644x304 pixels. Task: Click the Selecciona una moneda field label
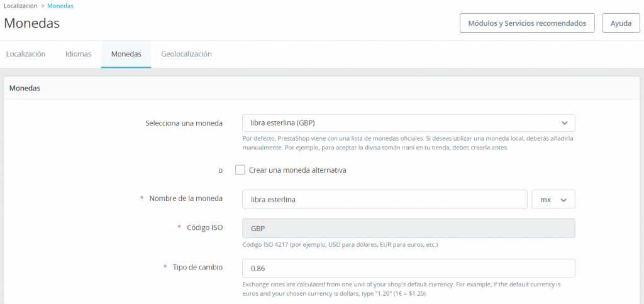184,123
